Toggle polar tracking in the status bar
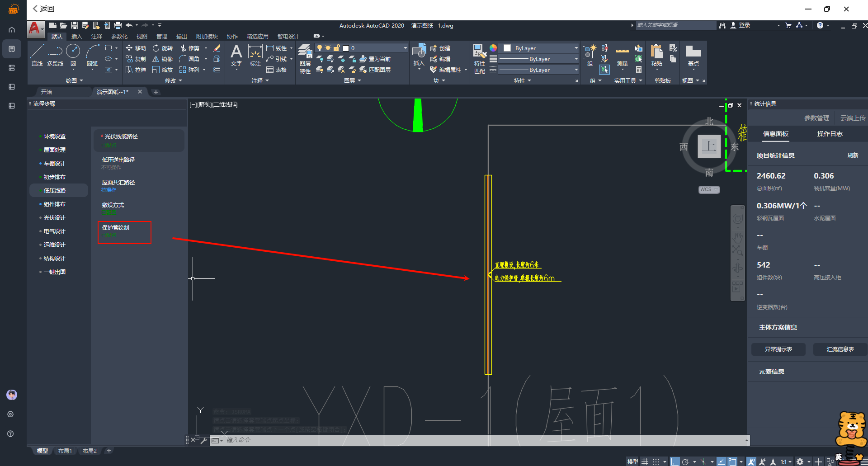Viewport: 868px width, 466px height. (x=686, y=461)
